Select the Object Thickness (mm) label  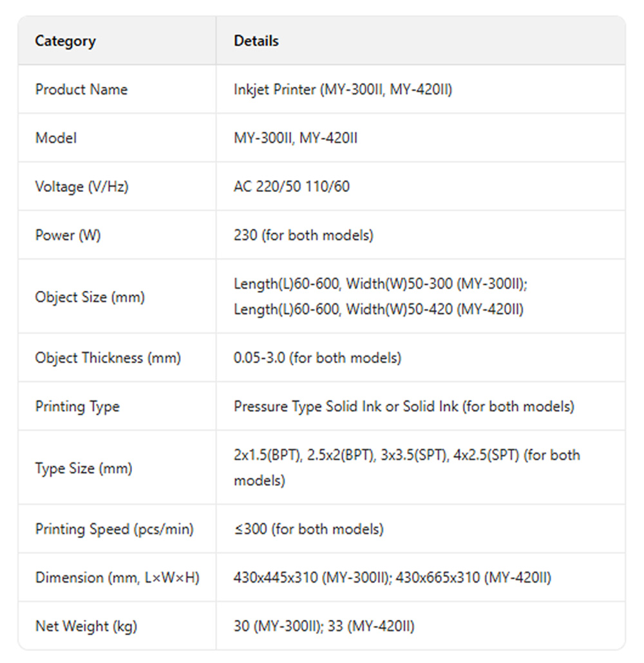tap(108, 358)
